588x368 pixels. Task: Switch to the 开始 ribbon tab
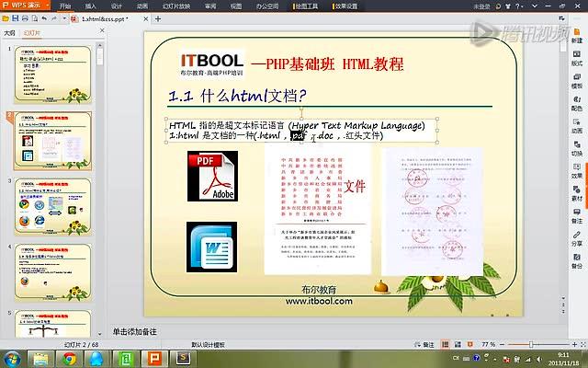pyautogui.click(x=65, y=6)
